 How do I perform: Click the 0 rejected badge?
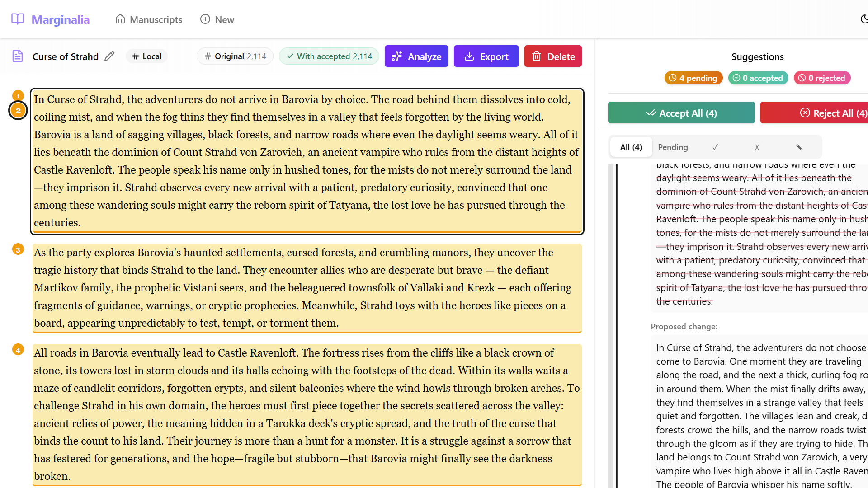[822, 78]
